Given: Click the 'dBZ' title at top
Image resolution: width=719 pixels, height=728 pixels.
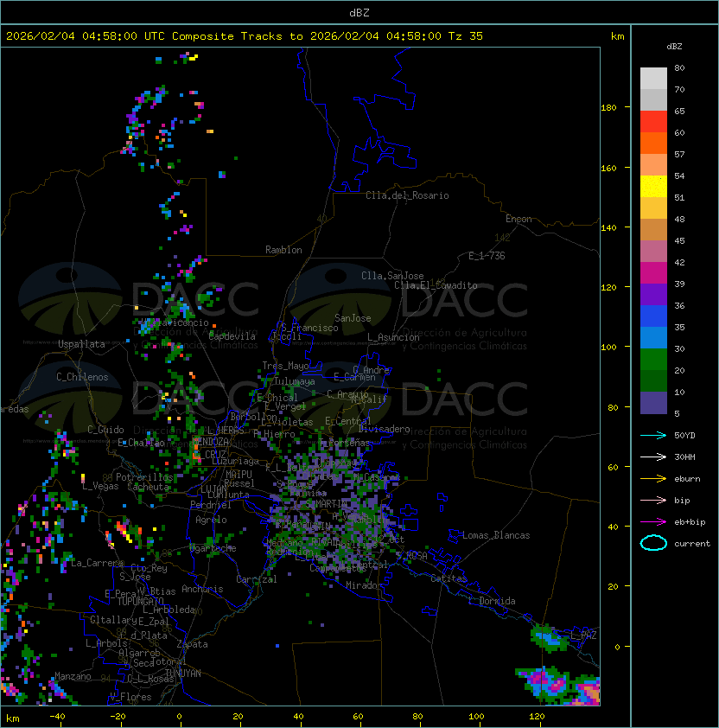Looking at the screenshot, I should [359, 12].
